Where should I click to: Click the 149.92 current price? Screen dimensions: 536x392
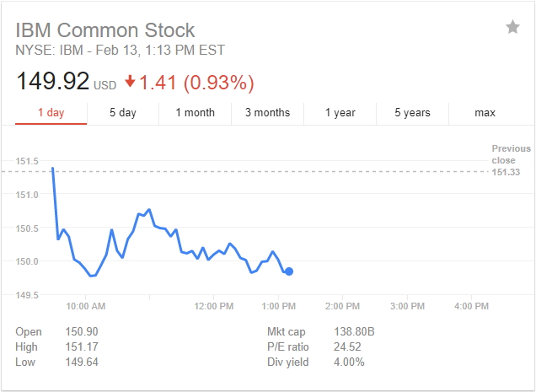[52, 83]
